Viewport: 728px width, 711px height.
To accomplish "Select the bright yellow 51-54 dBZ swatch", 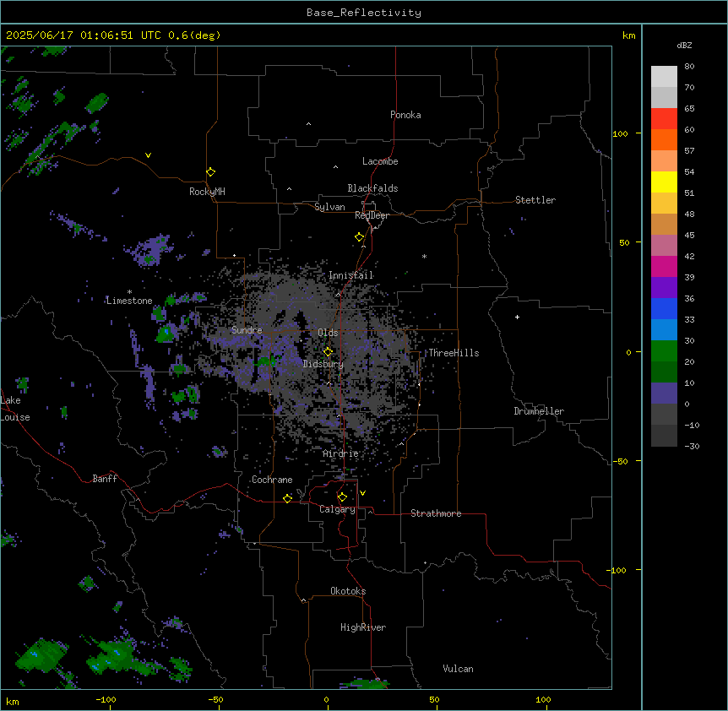I will click(664, 182).
